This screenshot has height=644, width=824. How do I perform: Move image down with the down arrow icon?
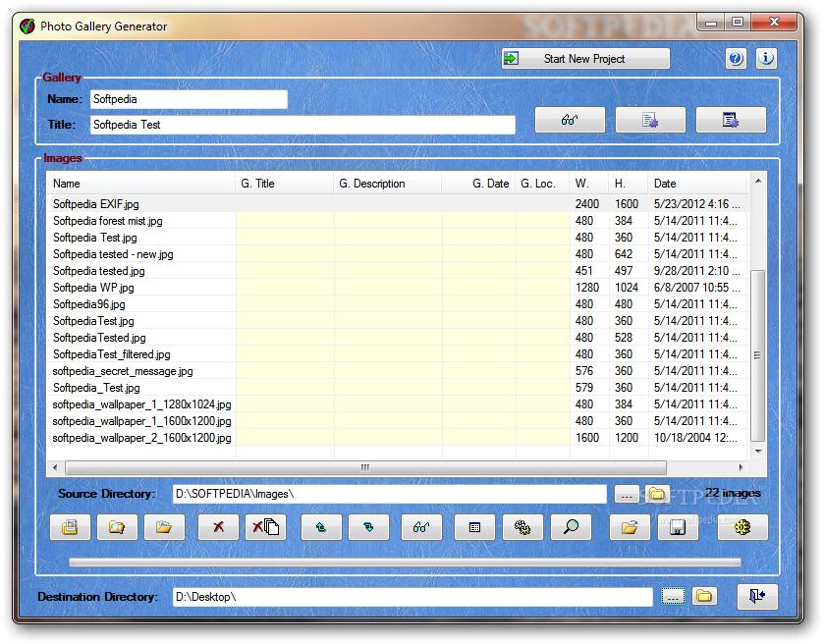pyautogui.click(x=368, y=527)
